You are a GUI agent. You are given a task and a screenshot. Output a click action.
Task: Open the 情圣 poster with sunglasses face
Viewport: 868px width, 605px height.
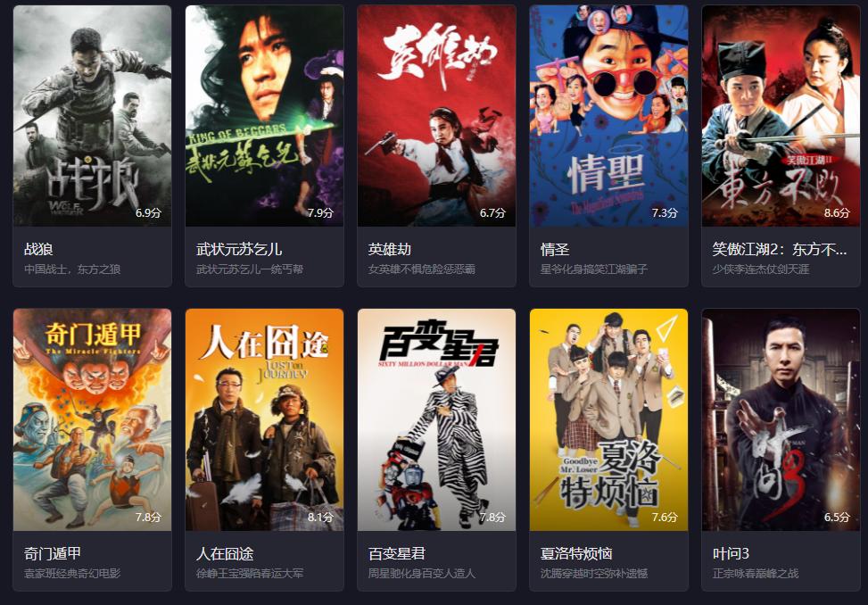609,116
